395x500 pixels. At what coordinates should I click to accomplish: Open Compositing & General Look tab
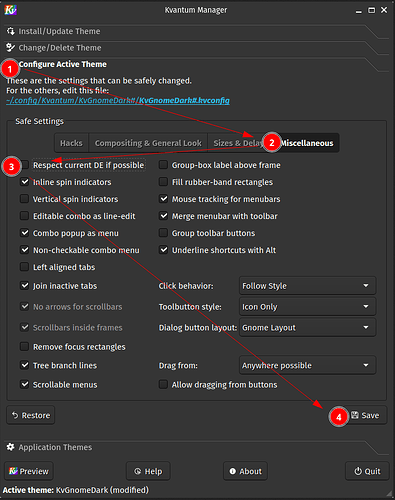click(148, 143)
